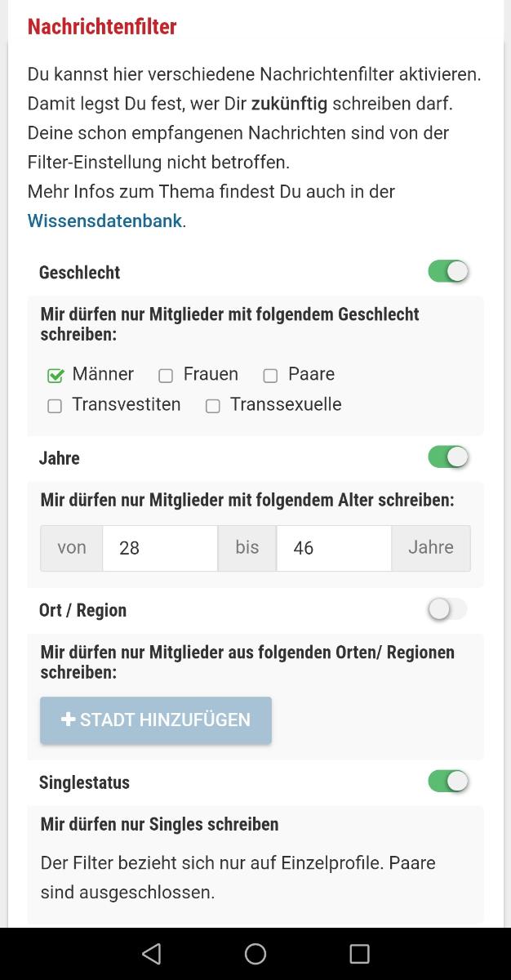Image resolution: width=511 pixels, height=980 pixels.
Task: Select the Transvestiten checkbox
Action: click(x=55, y=406)
